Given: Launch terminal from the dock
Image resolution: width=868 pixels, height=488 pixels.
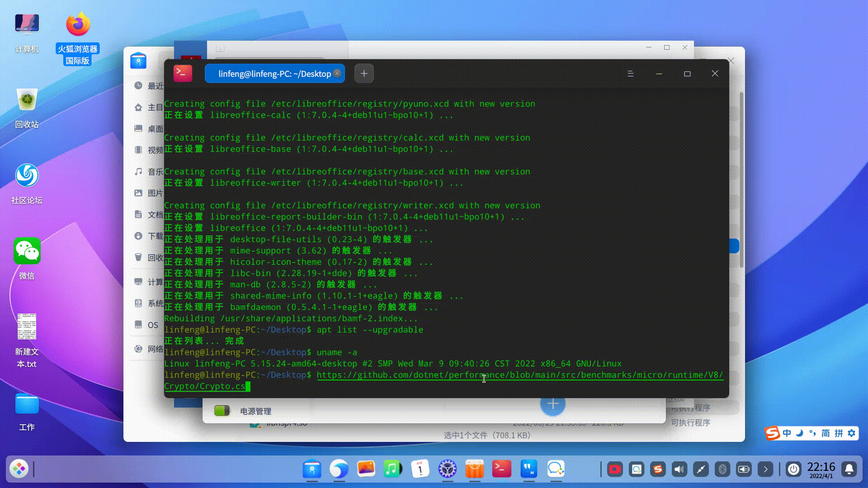Looking at the screenshot, I should (501, 469).
